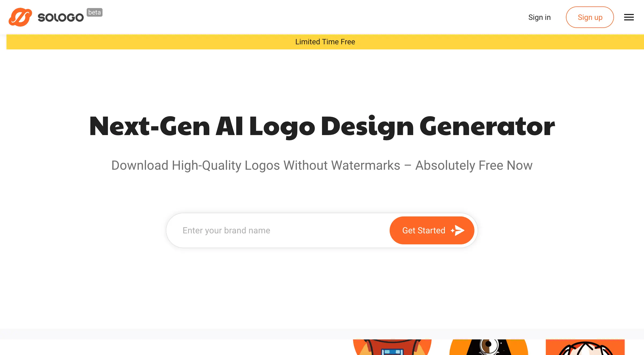Image resolution: width=644 pixels, height=355 pixels.
Task: Open the red robot logo sample
Action: click(x=392, y=347)
